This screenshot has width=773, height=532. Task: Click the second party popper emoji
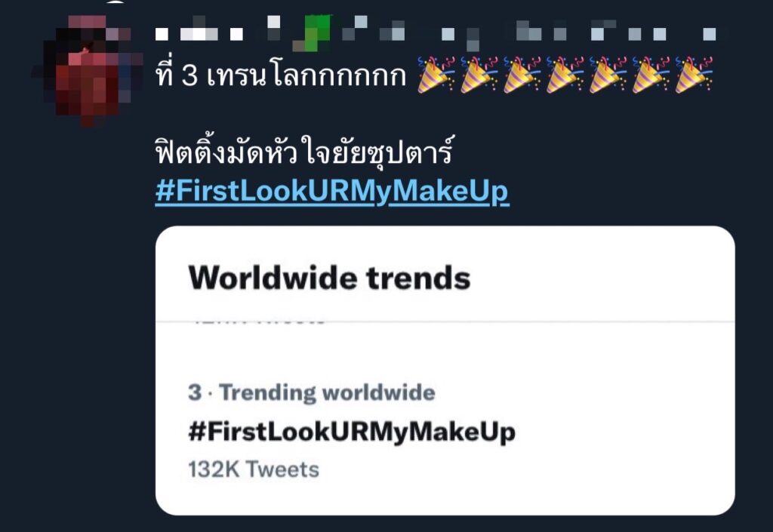479,77
